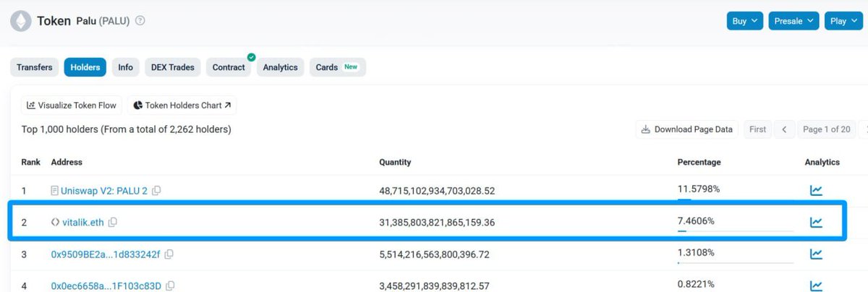This screenshot has height=292, width=868.
Task: Switch to the Transfers tab
Action: point(35,67)
